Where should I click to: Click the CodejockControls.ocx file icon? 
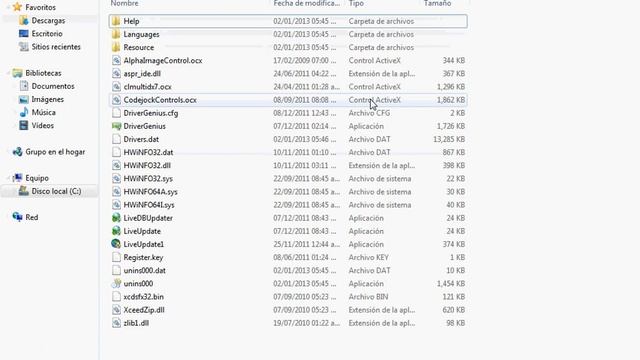coord(116,100)
